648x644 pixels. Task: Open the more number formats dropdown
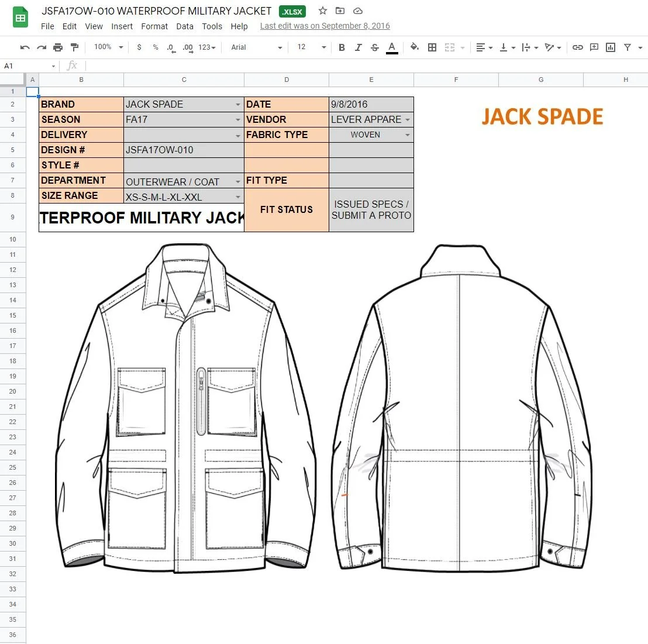[207, 47]
